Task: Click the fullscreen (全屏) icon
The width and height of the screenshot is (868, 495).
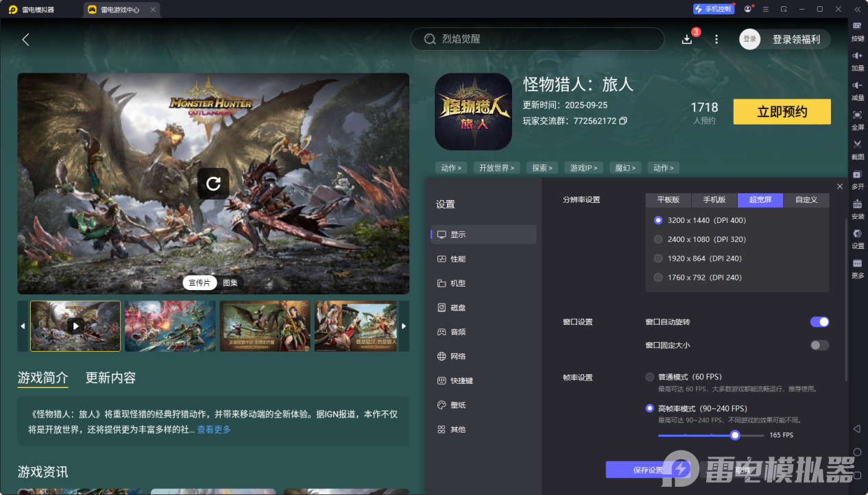Action: click(857, 115)
